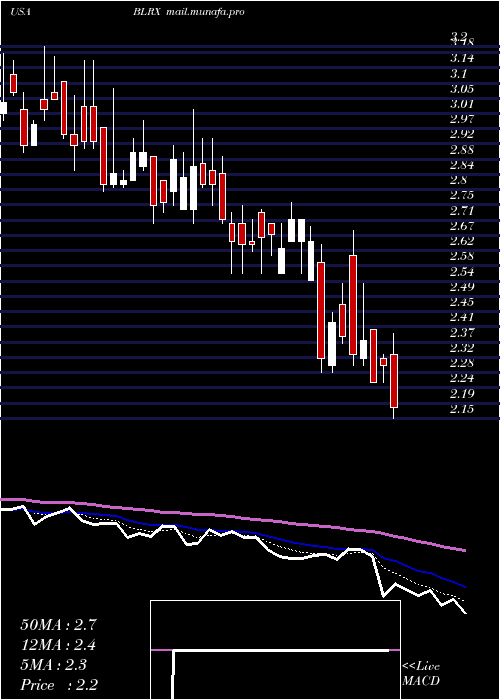Click the mail.munafa.pro watermark link text
500x700 pixels.
coord(205,13)
